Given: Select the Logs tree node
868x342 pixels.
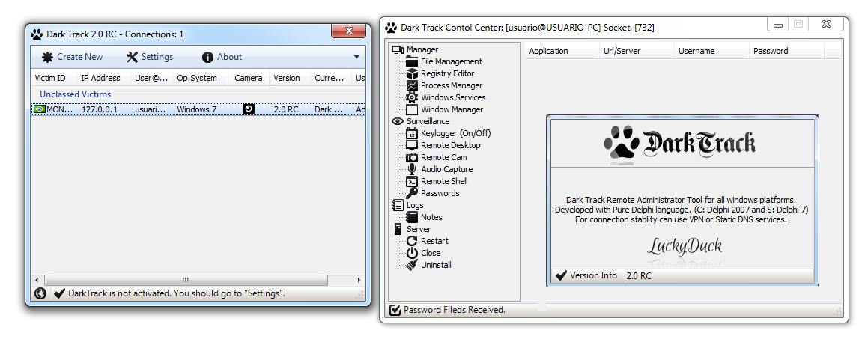Looking at the screenshot, I should [415, 205].
